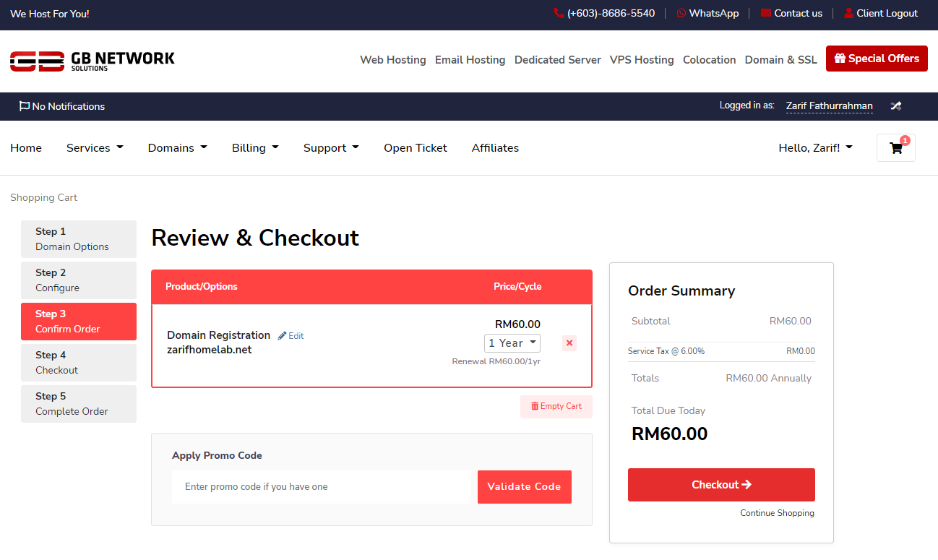Expand the Domains dropdown menu

pyautogui.click(x=177, y=148)
